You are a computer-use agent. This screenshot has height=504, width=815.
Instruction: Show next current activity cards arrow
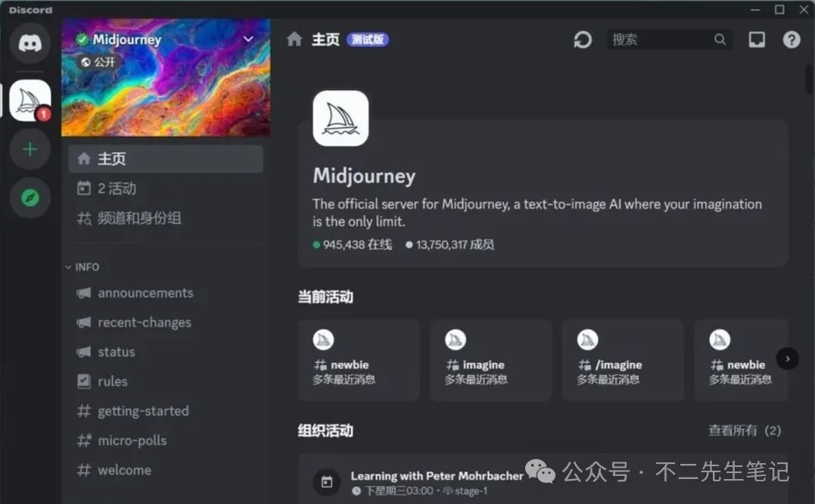click(x=787, y=359)
